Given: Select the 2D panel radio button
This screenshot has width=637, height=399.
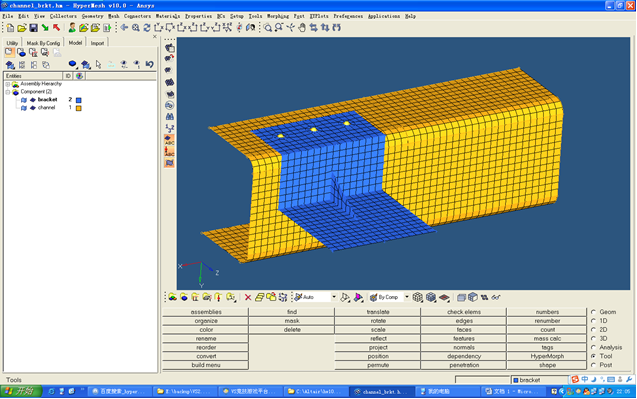Looking at the screenshot, I should 594,330.
